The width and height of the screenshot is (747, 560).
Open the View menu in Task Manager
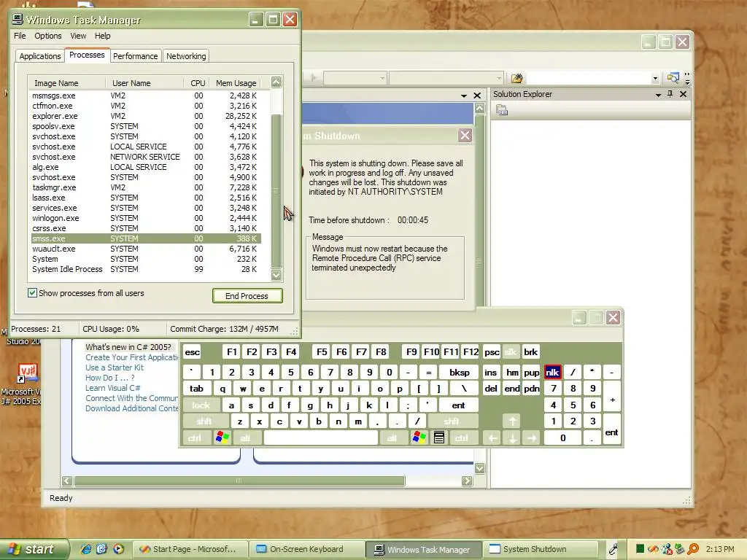click(x=78, y=36)
